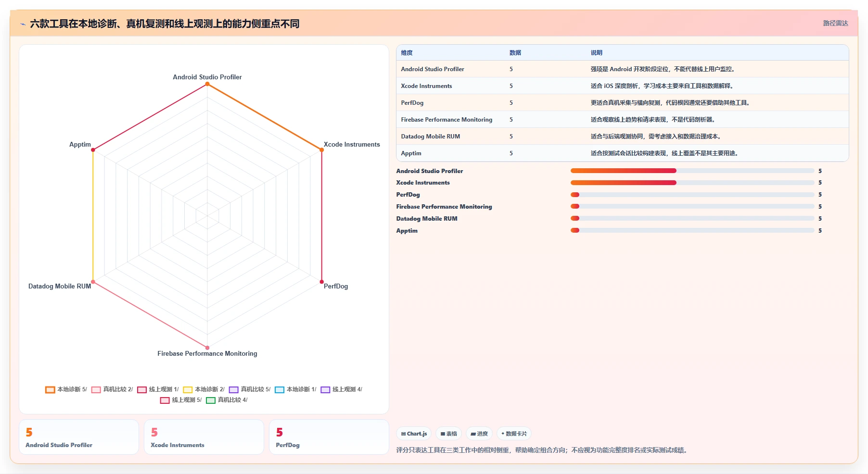Image resolution: width=868 pixels, height=474 pixels.
Task: Click the Apptim radar data point
Action: click(93, 150)
